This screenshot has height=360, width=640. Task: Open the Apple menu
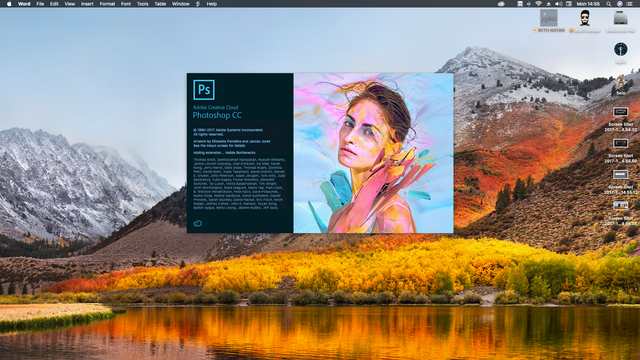[9, 4]
